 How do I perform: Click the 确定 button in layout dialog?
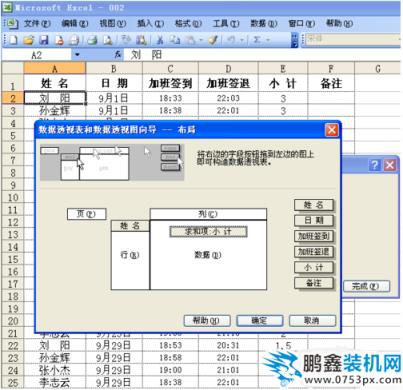[x=259, y=321]
